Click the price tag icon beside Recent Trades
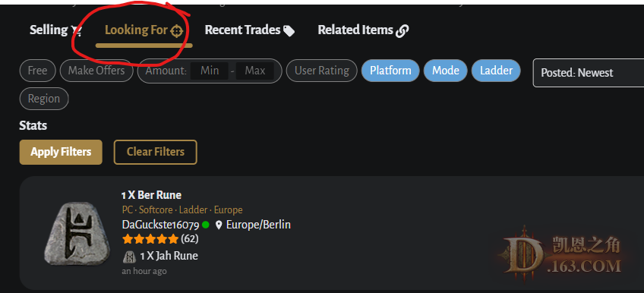This screenshot has width=644, height=293. [289, 31]
